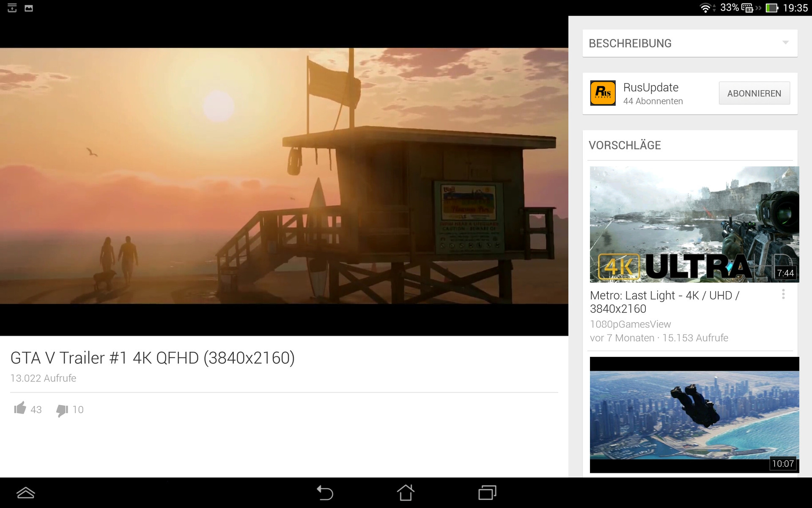Tap the Android back button

[x=325, y=493]
